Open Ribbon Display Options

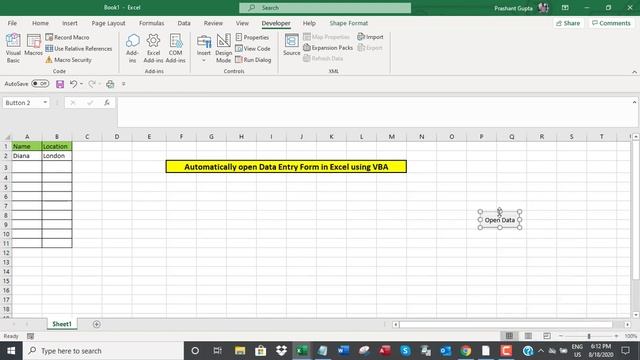[565, 8]
